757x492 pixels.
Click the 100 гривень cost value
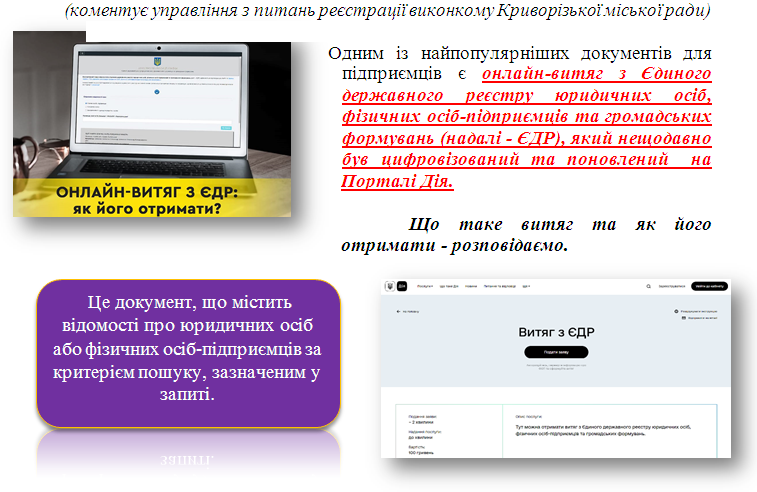pyautogui.click(x=421, y=453)
